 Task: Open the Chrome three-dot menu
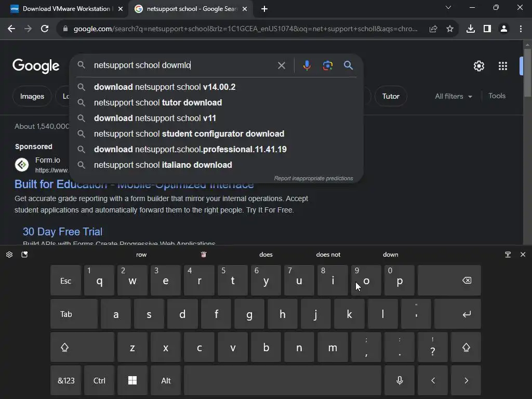click(x=521, y=29)
